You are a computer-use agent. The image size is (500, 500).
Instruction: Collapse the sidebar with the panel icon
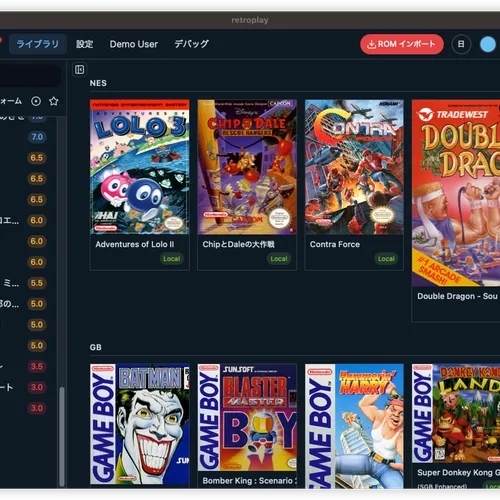point(79,69)
